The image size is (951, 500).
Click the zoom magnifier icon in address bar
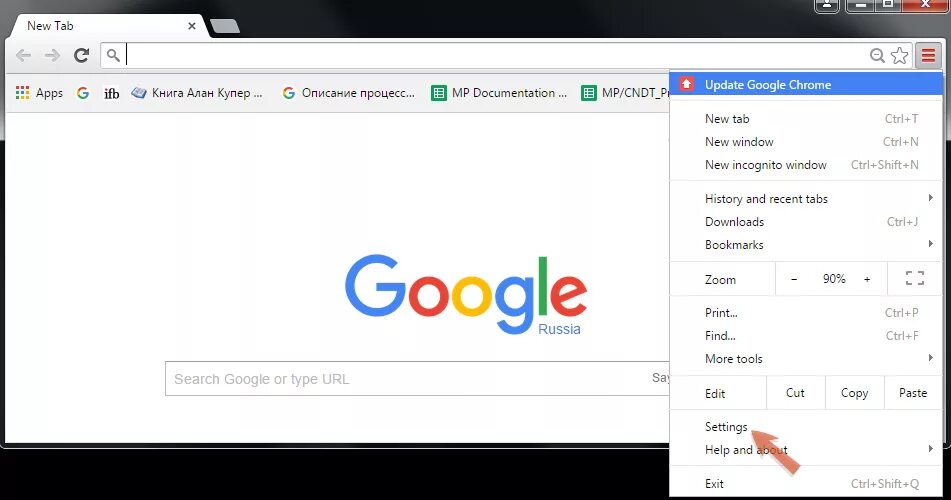coord(877,56)
